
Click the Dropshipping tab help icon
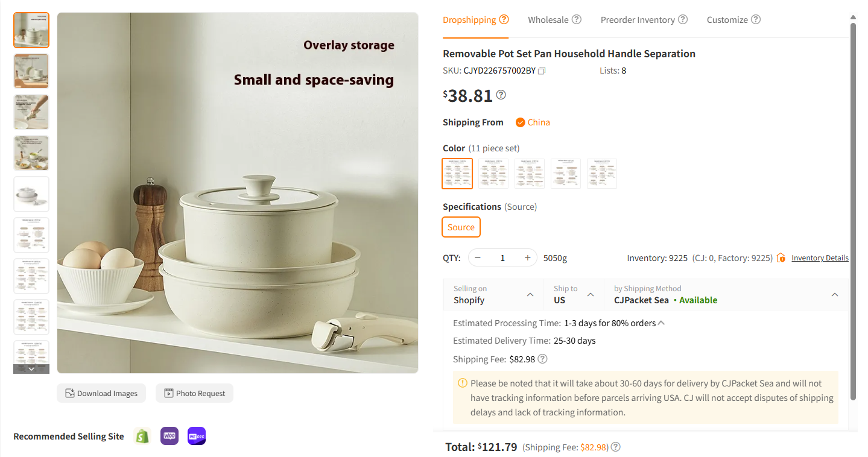pos(505,19)
